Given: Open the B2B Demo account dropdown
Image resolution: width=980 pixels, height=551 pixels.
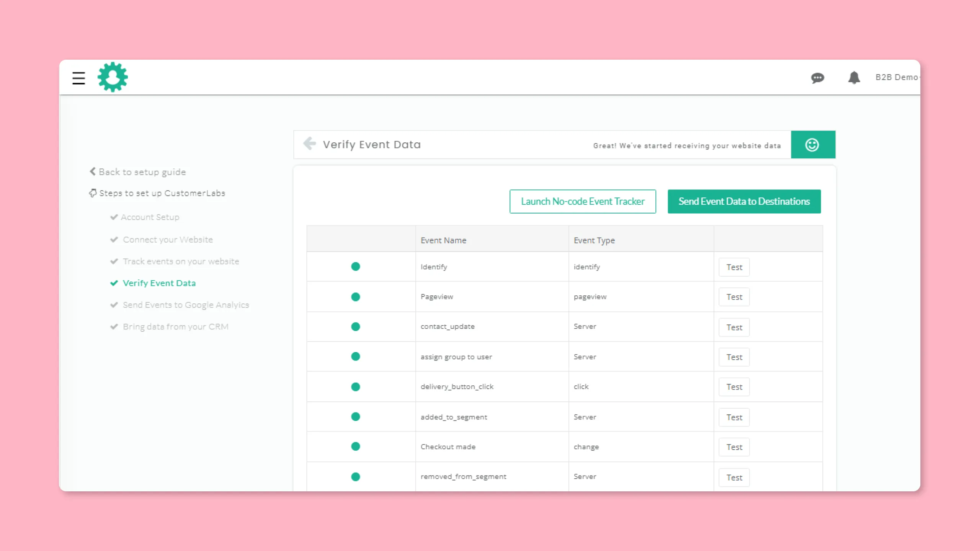Looking at the screenshot, I should [x=897, y=77].
